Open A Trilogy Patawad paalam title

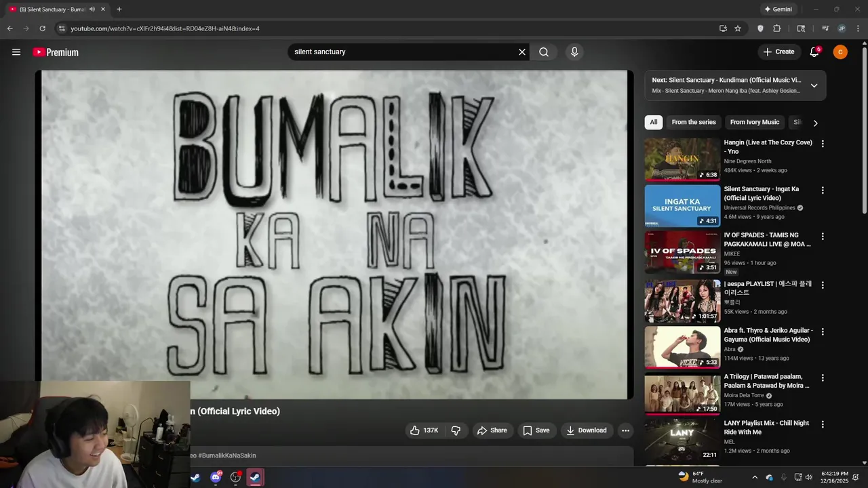click(x=766, y=381)
